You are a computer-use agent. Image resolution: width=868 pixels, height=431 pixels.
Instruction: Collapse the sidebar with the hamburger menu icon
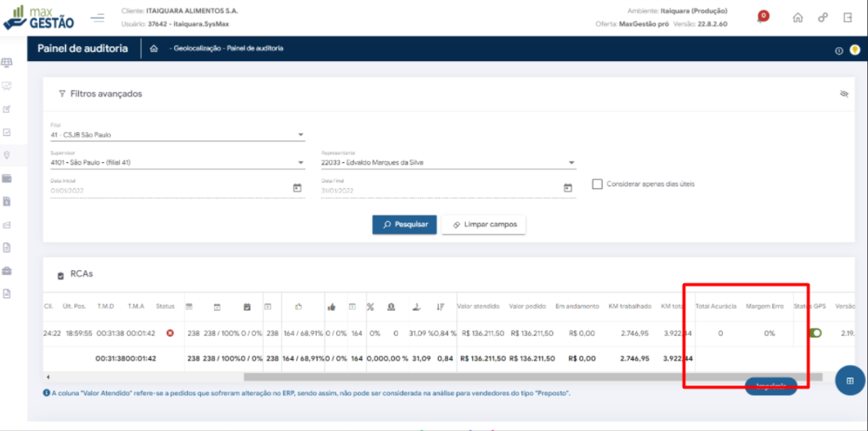click(98, 17)
